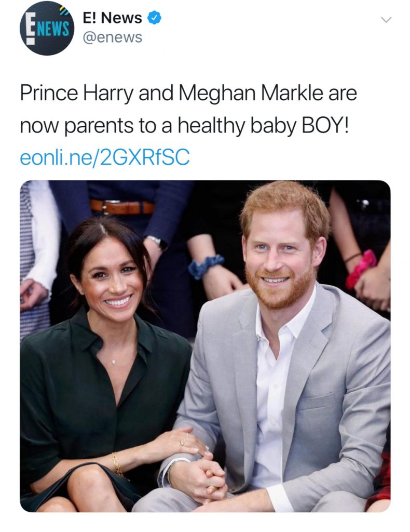The image size is (410, 532).
Task: Click the @enews handle
Action: (x=114, y=37)
